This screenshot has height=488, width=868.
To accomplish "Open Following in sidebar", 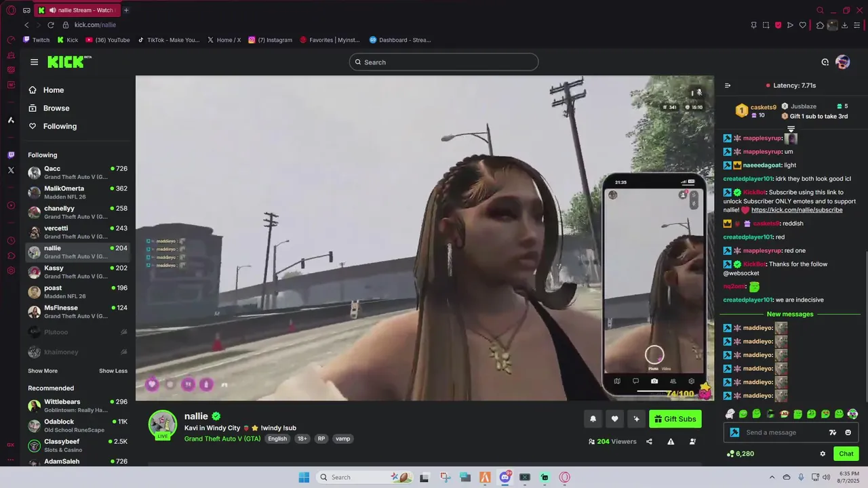I will tap(52, 126).
